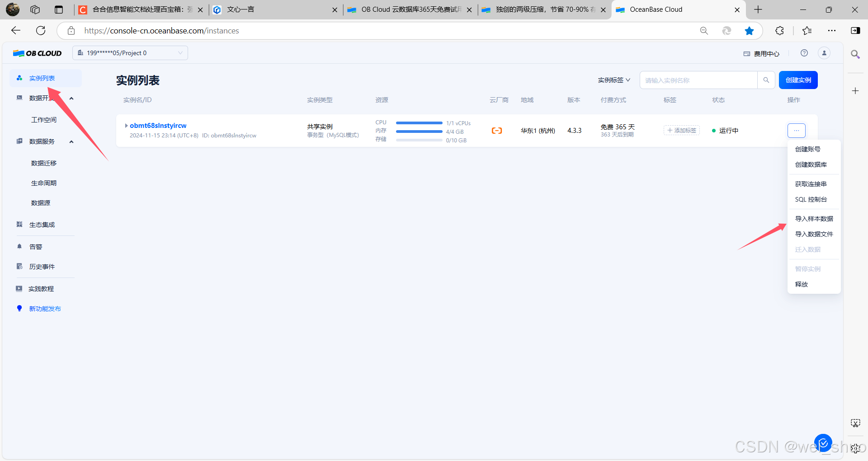Open the user account avatar icon

824,53
